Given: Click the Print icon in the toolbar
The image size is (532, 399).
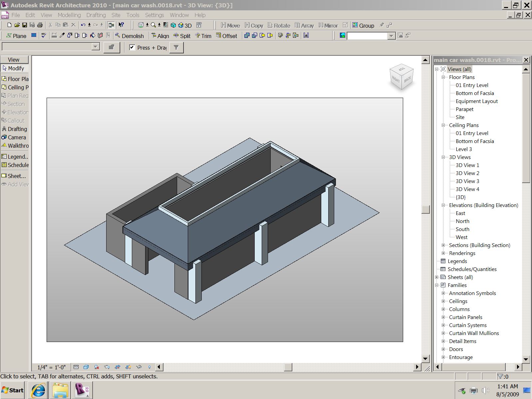Looking at the screenshot, I should [x=40, y=25].
